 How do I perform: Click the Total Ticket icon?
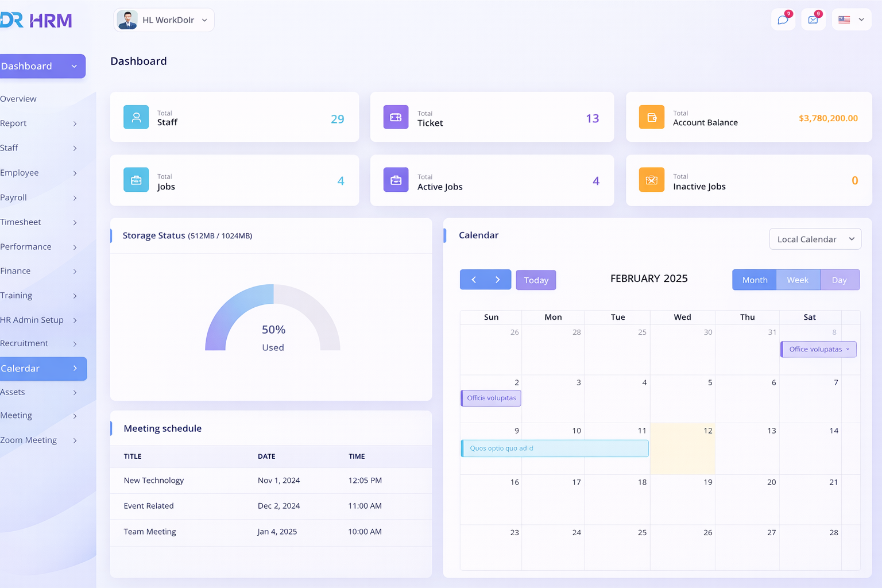(x=396, y=117)
